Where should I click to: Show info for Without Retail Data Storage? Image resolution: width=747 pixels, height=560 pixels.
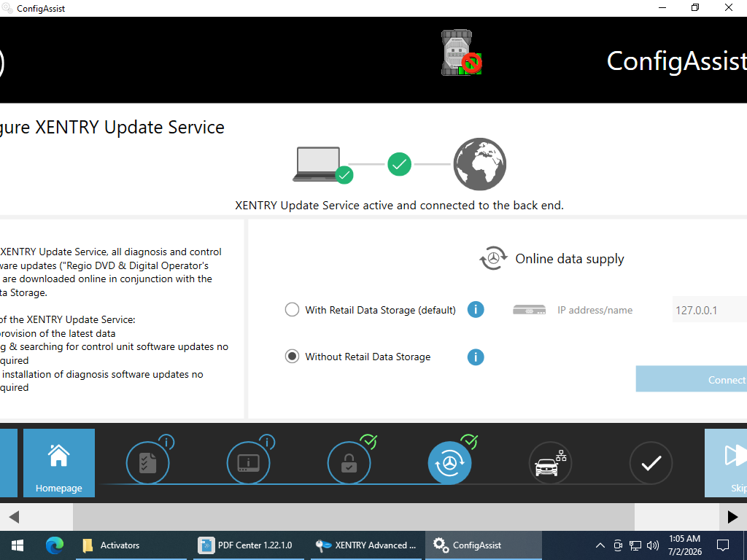(x=476, y=357)
